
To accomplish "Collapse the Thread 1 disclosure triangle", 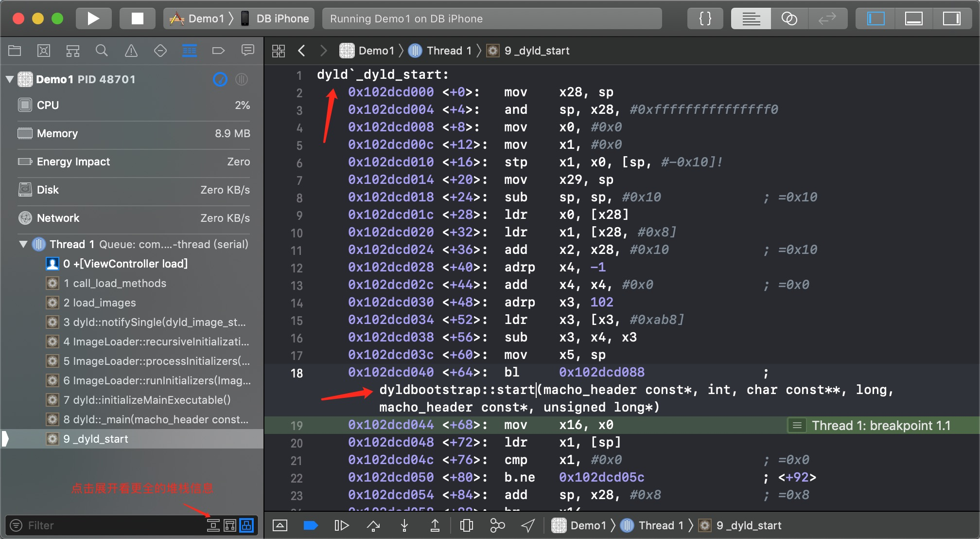I will [23, 244].
